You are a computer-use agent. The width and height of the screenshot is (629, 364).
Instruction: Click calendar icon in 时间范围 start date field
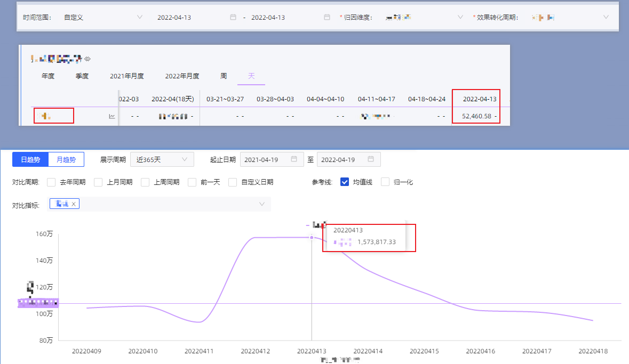(233, 17)
